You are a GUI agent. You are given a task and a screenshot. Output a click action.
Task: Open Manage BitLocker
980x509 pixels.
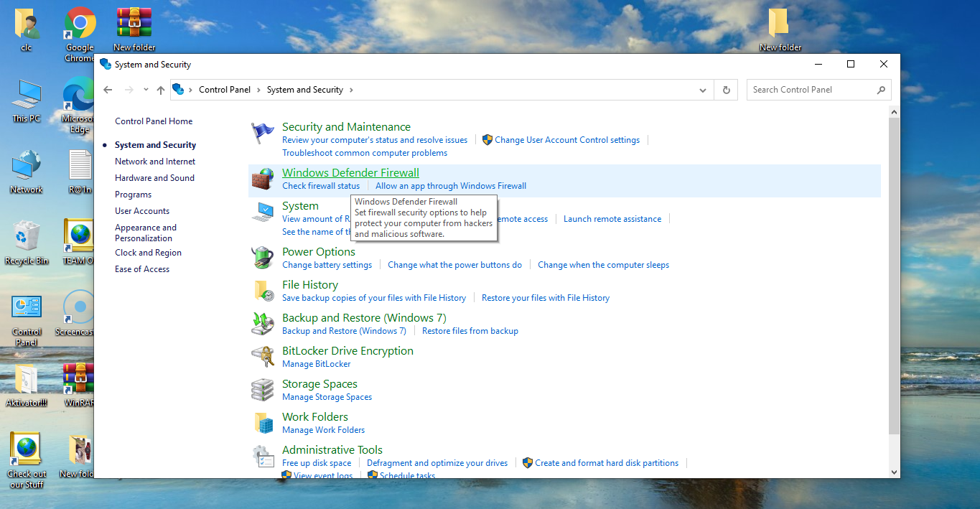click(x=316, y=363)
